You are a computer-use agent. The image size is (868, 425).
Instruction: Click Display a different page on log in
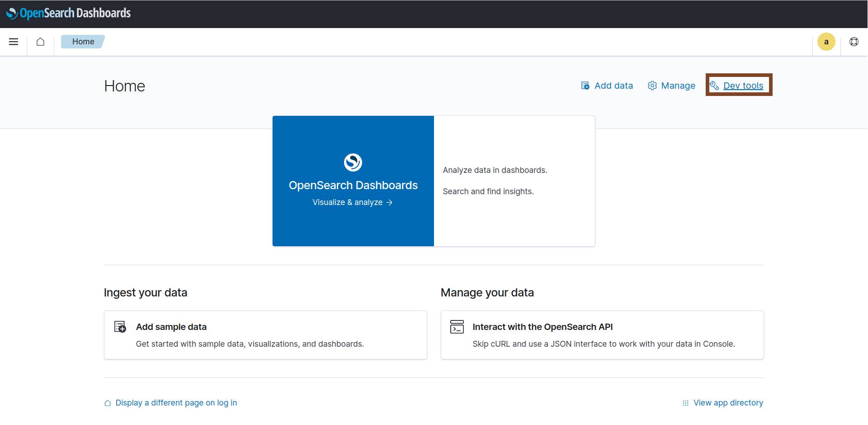(176, 403)
